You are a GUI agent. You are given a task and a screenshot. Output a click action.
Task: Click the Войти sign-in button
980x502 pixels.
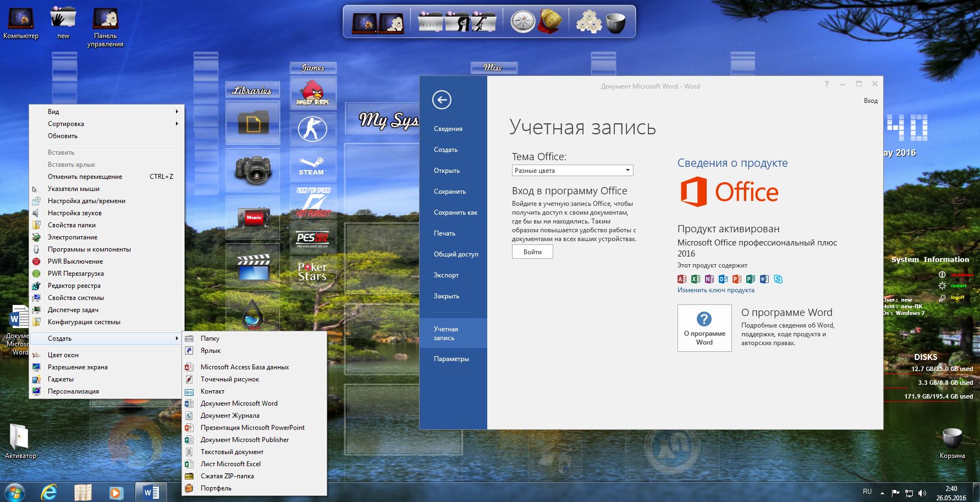click(532, 252)
